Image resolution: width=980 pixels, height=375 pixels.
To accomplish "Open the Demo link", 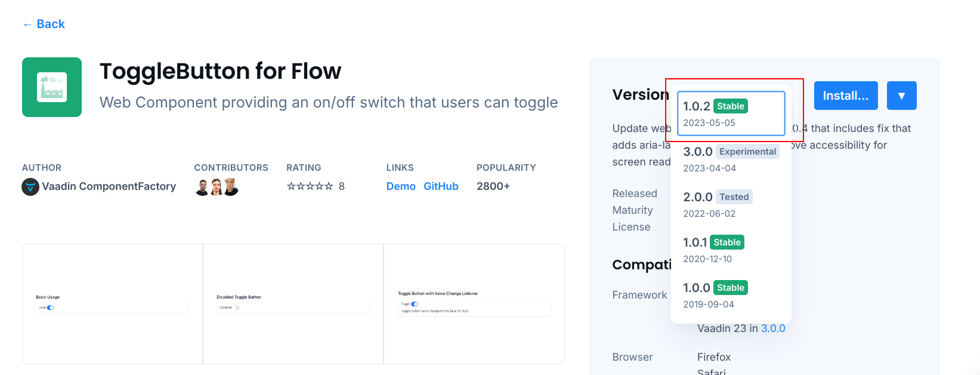I will 401,186.
